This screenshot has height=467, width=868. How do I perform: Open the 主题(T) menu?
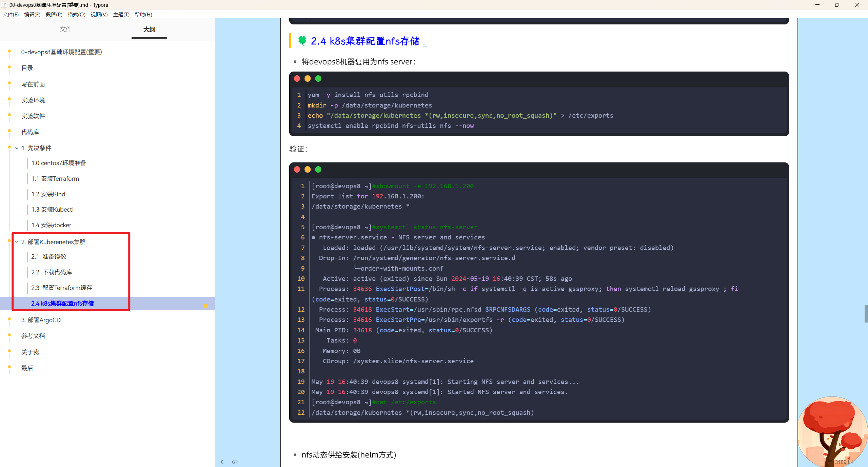point(121,15)
